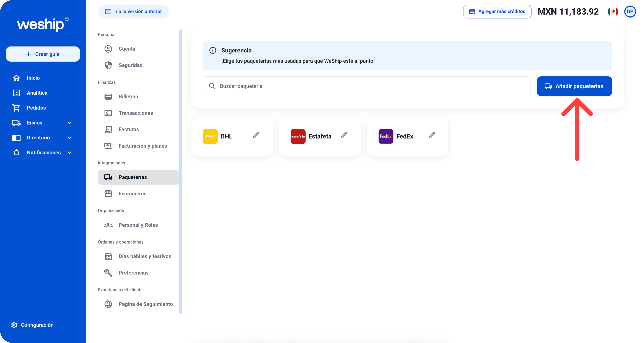Click Agregar más créditos button
Viewport: 644px width, 343px height.
tap(497, 12)
